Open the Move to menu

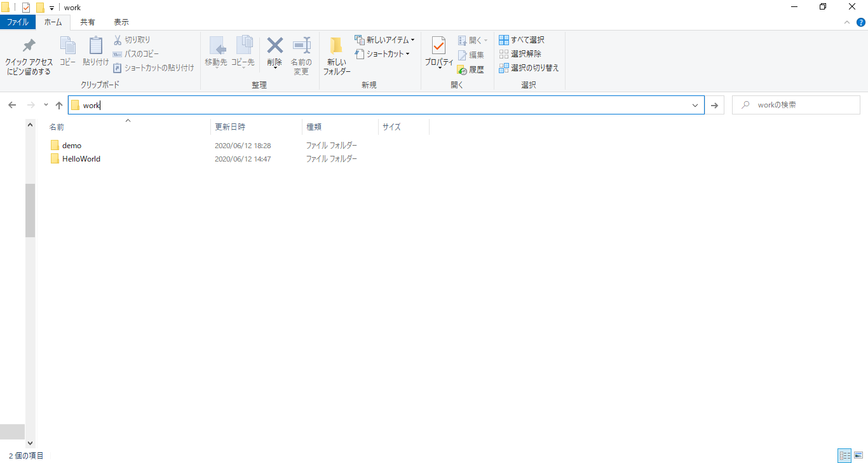(x=216, y=52)
